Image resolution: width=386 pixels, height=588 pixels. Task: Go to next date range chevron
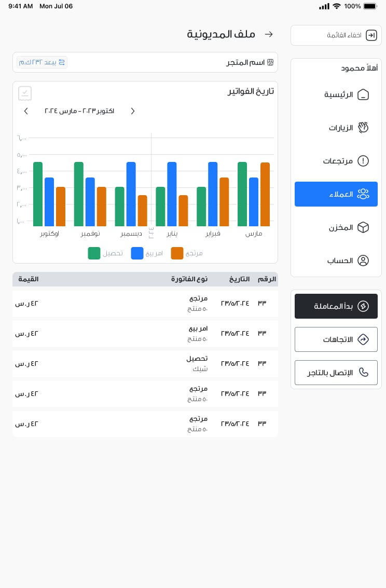point(133,111)
